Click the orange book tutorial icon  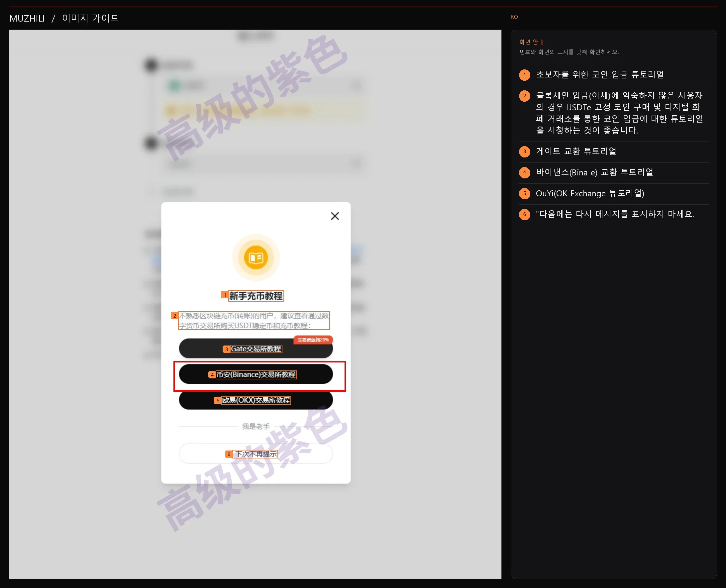click(x=256, y=258)
